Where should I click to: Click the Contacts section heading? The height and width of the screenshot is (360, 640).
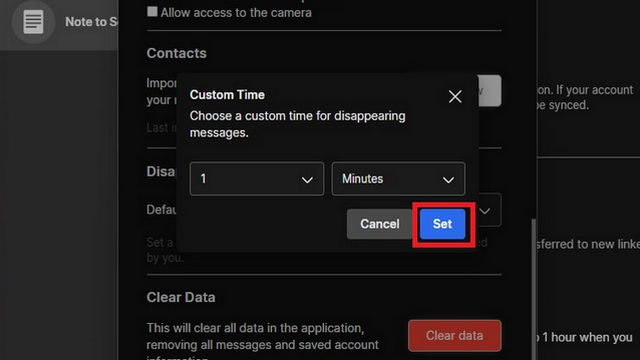point(176,53)
